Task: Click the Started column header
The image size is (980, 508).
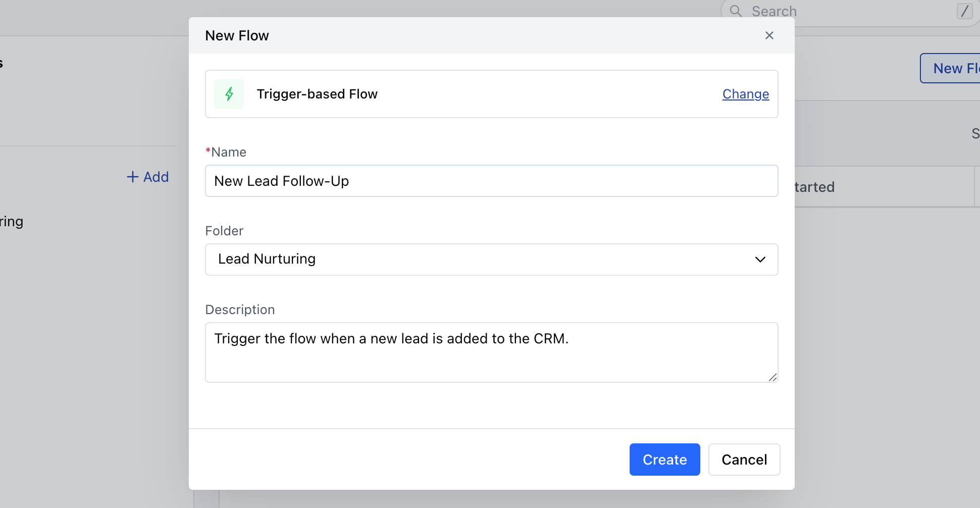Action: [x=814, y=187]
